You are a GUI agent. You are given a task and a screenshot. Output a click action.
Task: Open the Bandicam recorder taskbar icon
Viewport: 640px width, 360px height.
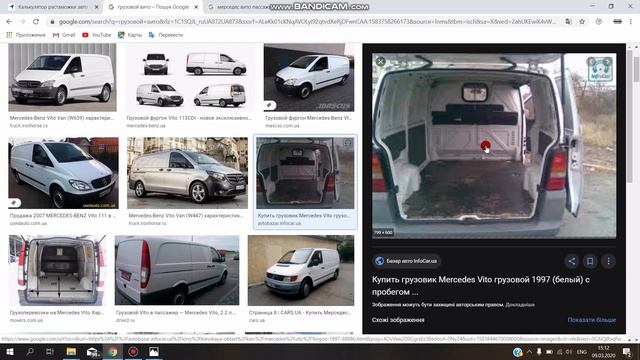tap(133, 351)
